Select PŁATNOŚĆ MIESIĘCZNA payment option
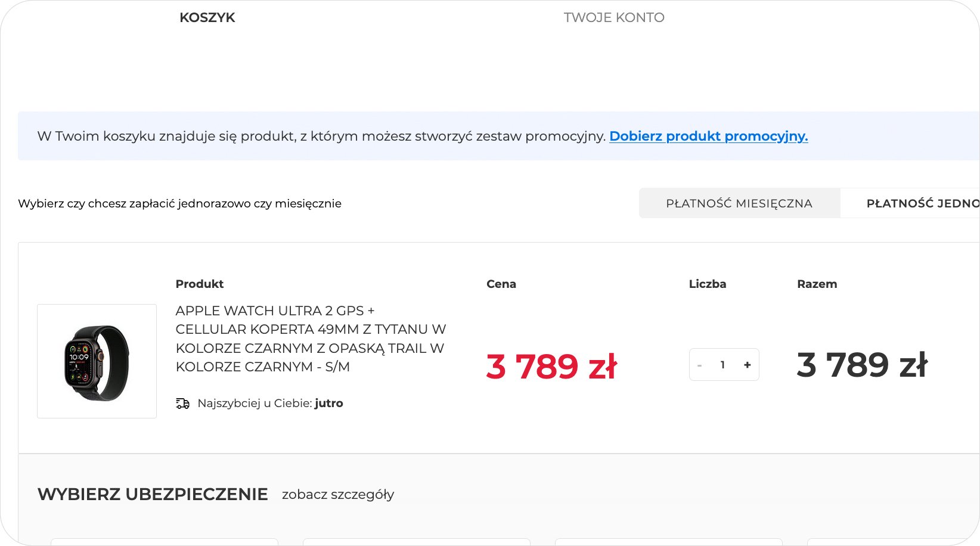 739,204
